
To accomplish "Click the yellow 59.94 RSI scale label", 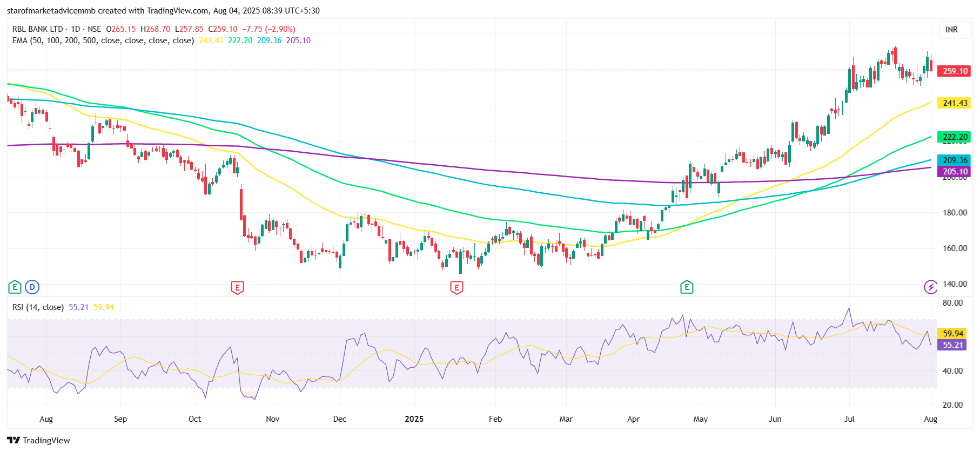I will [x=953, y=334].
